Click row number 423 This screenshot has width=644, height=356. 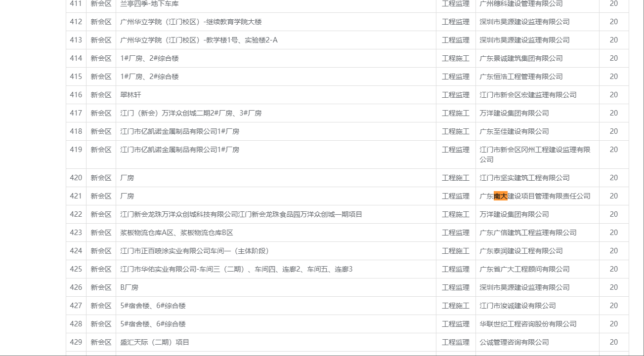(x=76, y=233)
